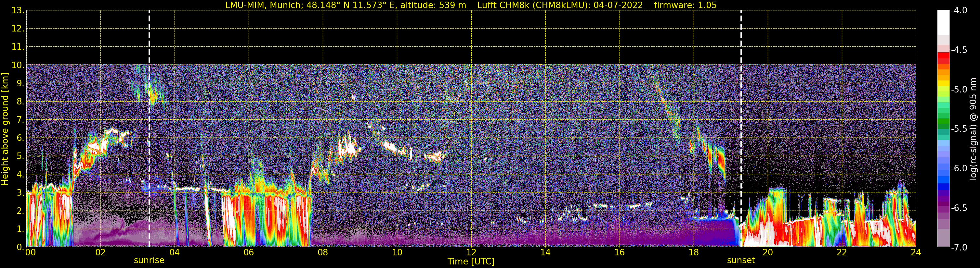The width and height of the screenshot is (980, 268).
Task: Click the time axis tick label '08'
Action: pos(323,253)
